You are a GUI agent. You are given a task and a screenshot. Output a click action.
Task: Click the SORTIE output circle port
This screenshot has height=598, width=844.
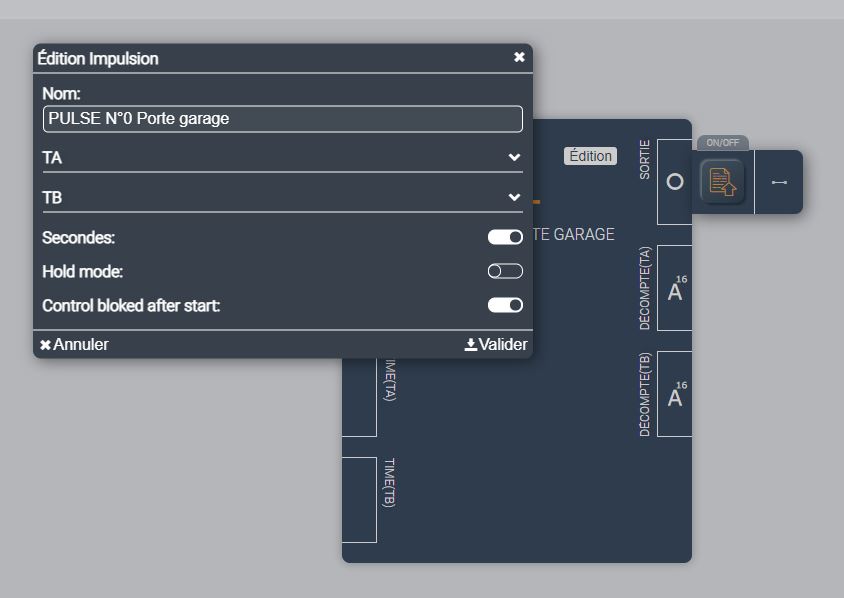[674, 182]
